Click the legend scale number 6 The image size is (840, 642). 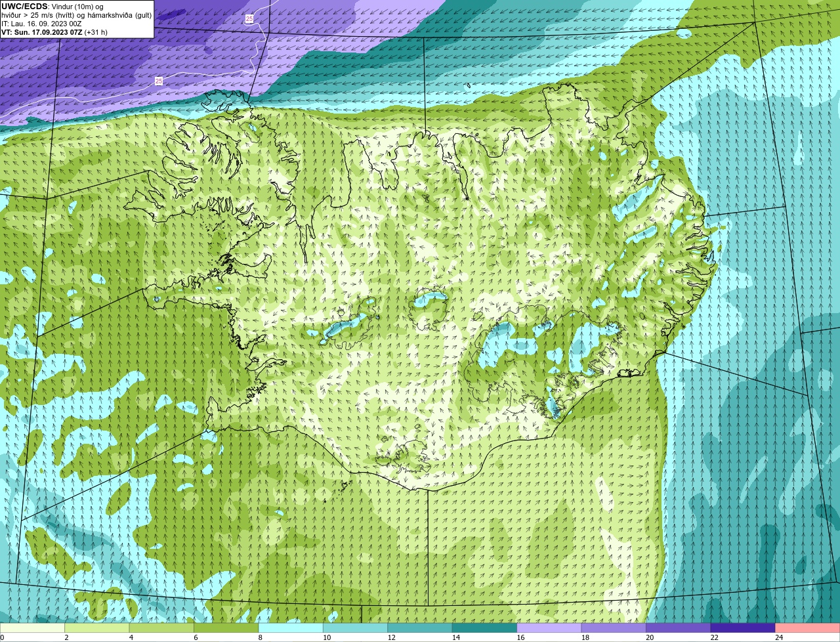(196, 637)
